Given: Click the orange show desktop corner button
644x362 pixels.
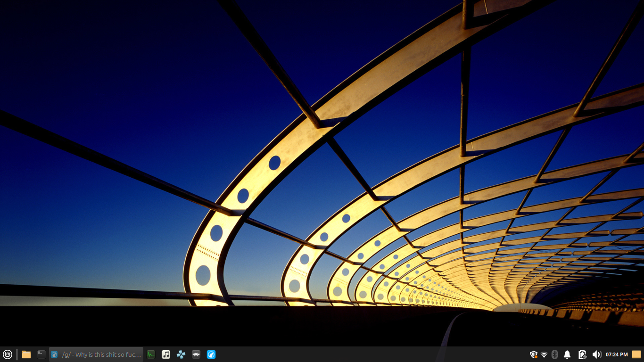Looking at the screenshot, I should tap(636, 354).
